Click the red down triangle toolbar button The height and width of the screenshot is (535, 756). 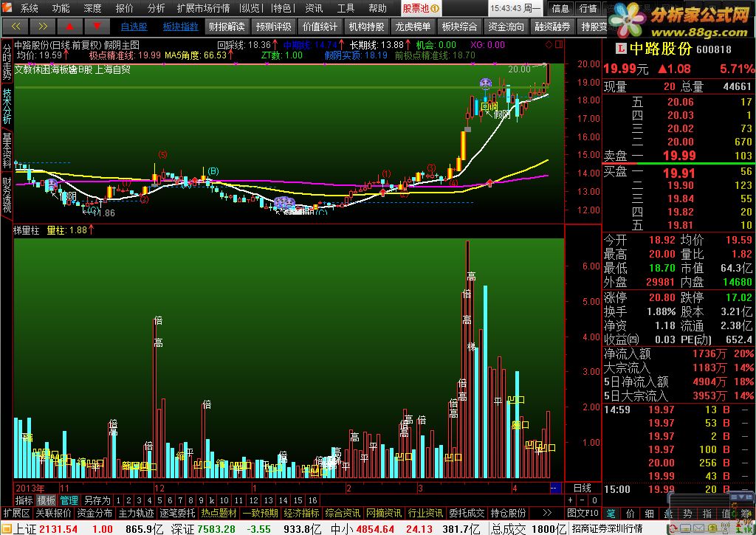(97, 27)
